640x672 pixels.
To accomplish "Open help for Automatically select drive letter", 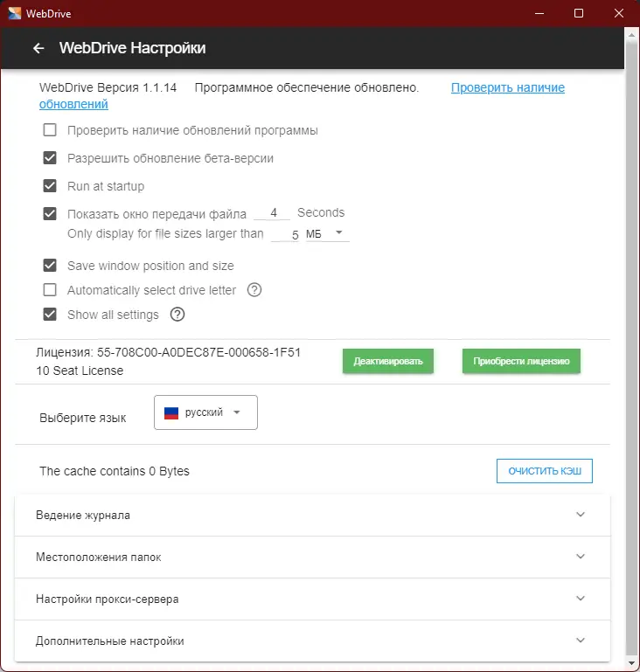I will coord(254,290).
